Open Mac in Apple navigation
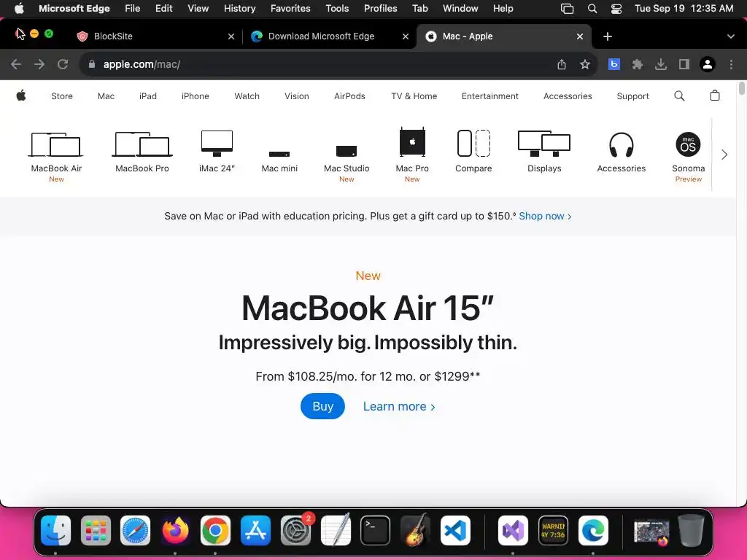 click(x=106, y=96)
